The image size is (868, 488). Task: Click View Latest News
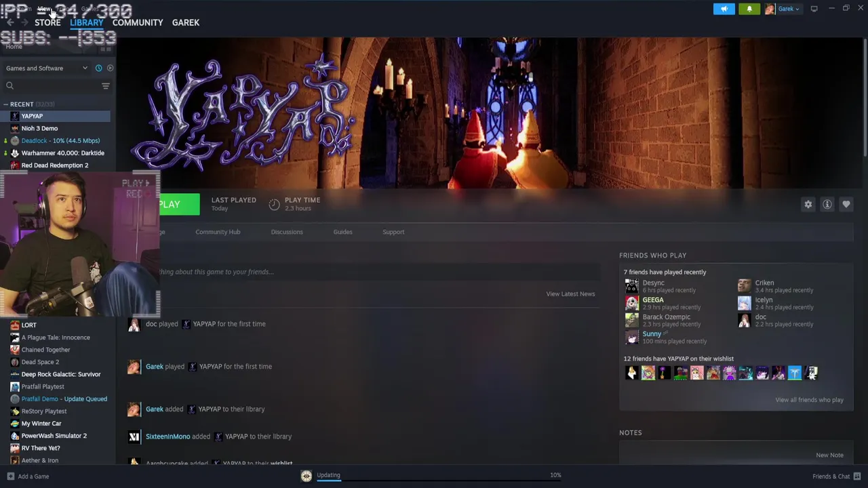click(x=570, y=293)
